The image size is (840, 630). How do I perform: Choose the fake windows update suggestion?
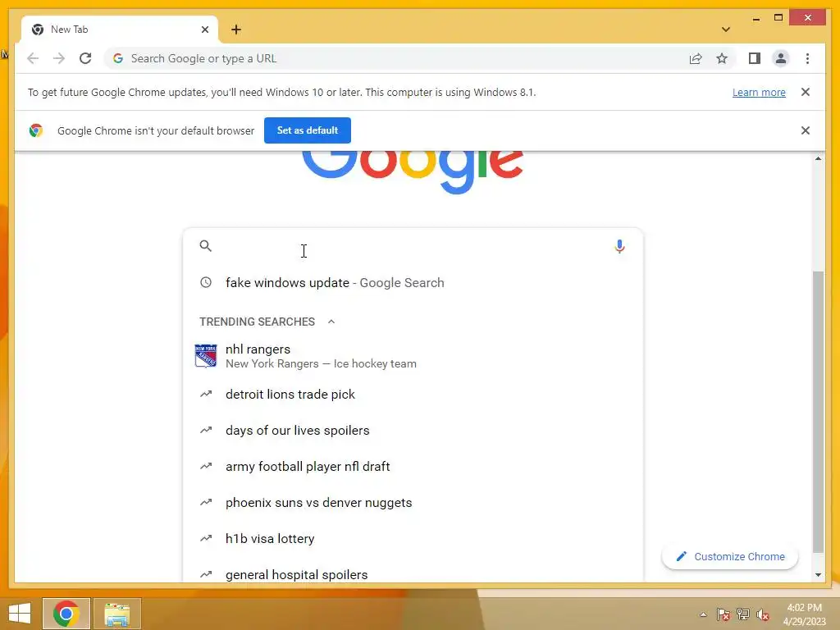[413, 282]
